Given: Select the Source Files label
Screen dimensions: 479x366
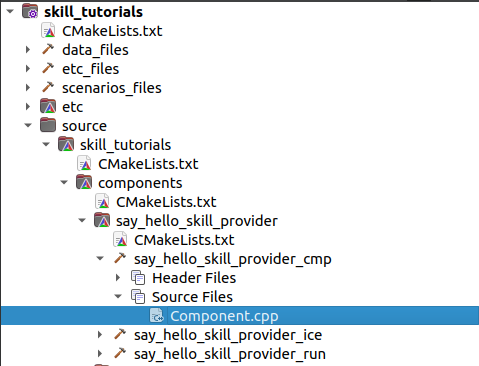Looking at the screenshot, I should [192, 297].
